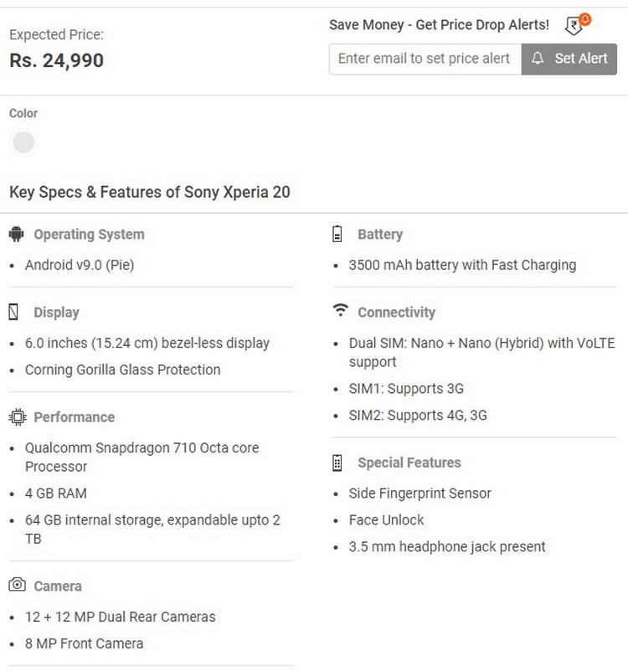The image size is (628, 672).
Task: Click the Camera section icon
Action: pos(17,585)
